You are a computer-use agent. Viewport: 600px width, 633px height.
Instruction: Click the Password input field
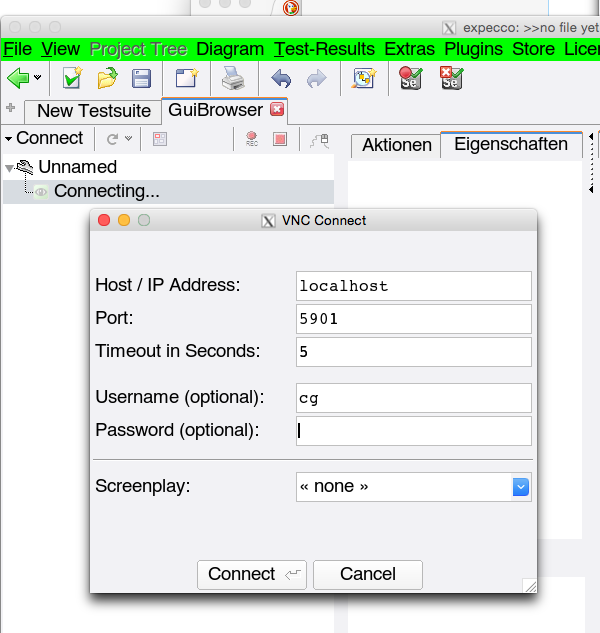coord(413,431)
